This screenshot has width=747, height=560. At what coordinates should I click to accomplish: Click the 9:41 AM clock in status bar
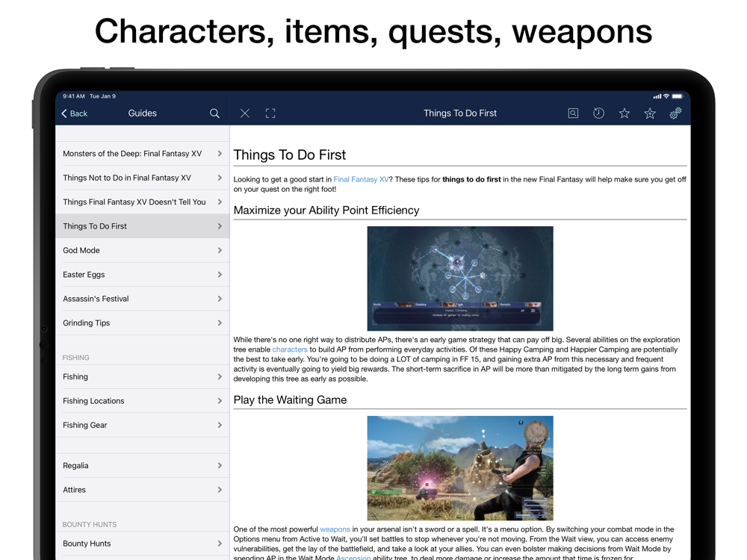pyautogui.click(x=74, y=96)
